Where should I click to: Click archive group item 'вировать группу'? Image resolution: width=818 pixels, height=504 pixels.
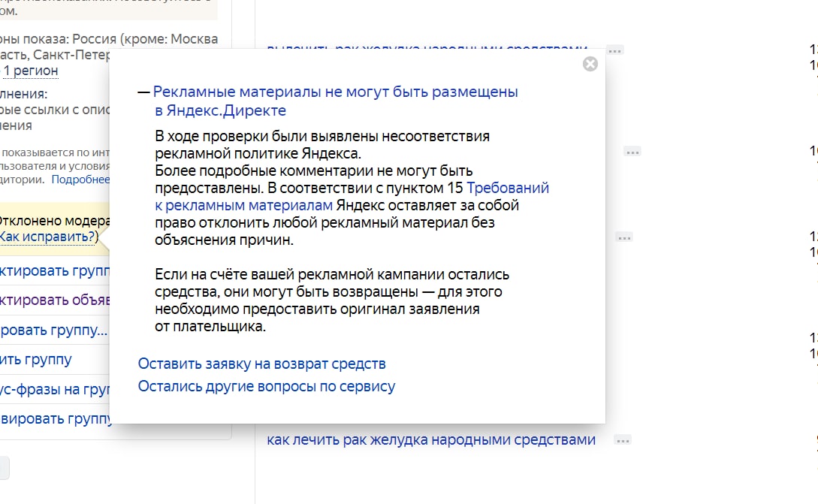click(55, 418)
